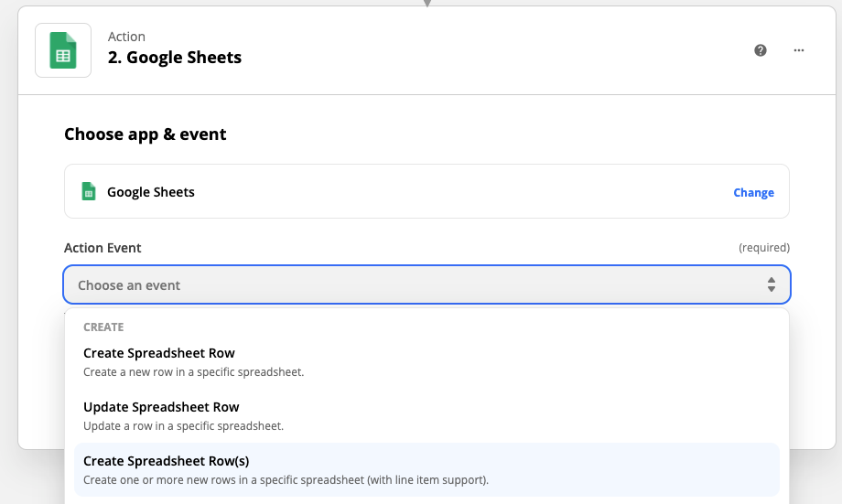This screenshot has width=842, height=504.
Task: Select Create Spreadsheet Row event
Action: [426, 362]
